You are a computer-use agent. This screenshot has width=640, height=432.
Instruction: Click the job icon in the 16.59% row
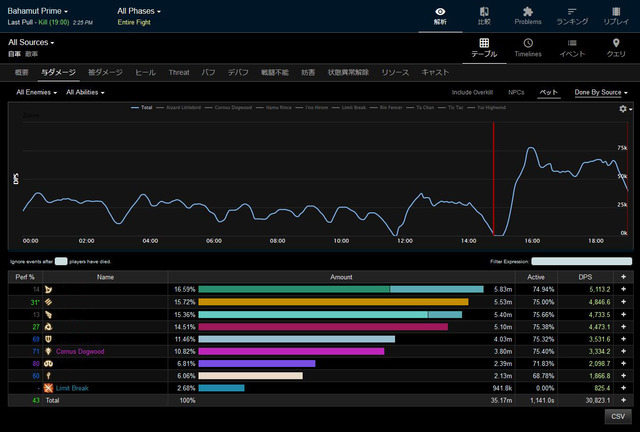click(49, 289)
